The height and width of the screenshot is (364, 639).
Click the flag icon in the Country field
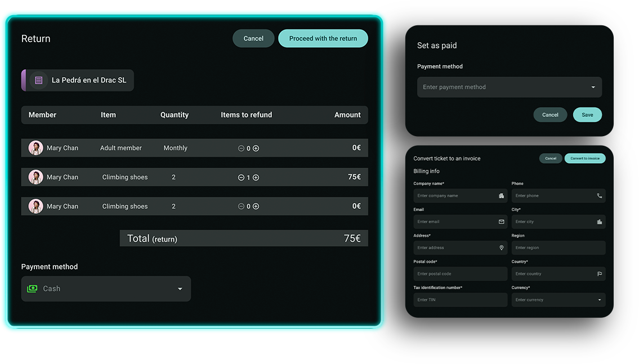click(x=599, y=273)
